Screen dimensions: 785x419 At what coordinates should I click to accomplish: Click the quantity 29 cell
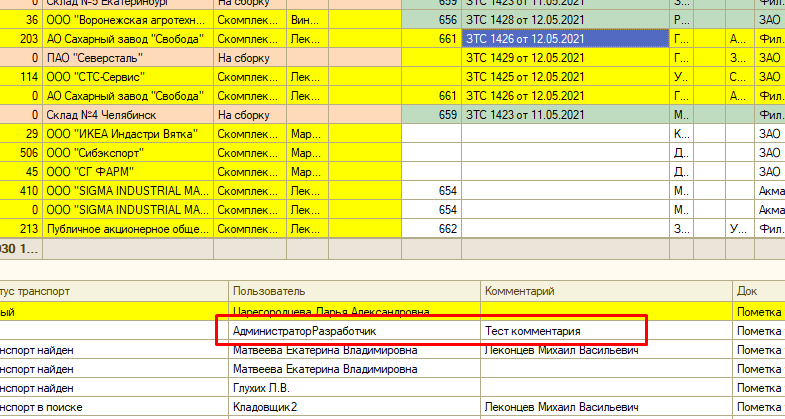(21, 134)
